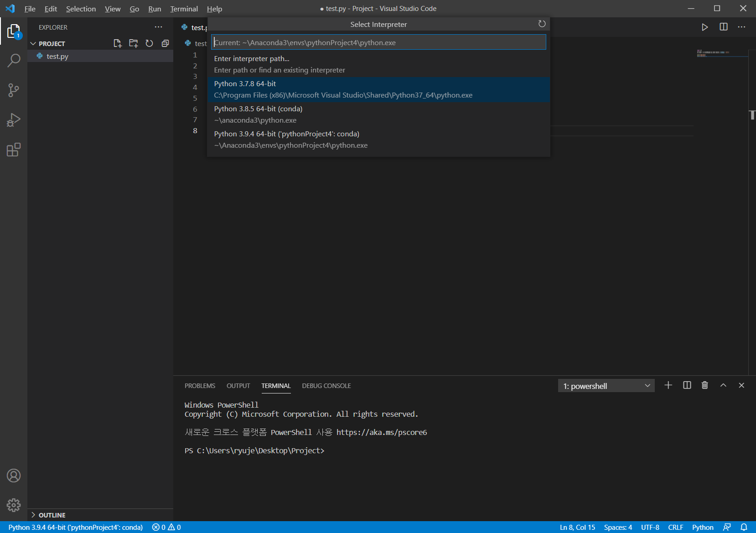Click the VS Code logo icon
Image resolution: width=756 pixels, height=533 pixels.
(10, 9)
